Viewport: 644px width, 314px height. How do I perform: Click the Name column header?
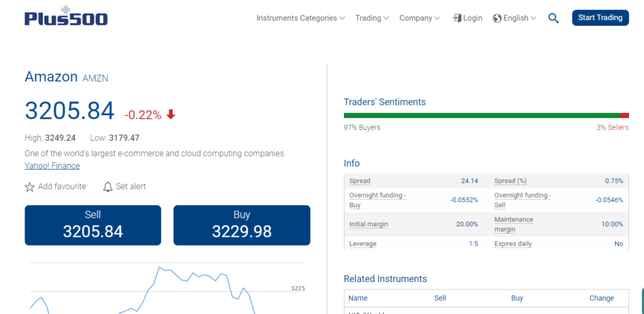coord(358,298)
